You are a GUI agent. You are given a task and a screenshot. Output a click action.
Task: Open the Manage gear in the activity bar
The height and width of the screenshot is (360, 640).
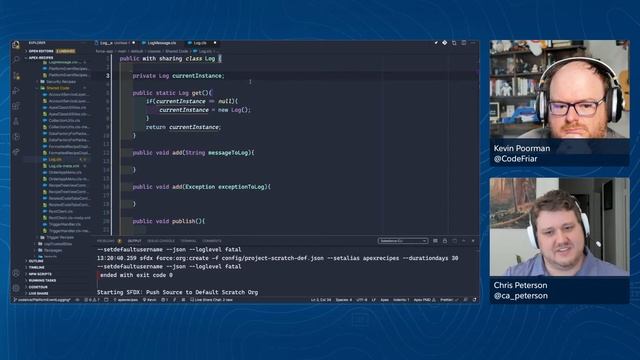(16, 288)
